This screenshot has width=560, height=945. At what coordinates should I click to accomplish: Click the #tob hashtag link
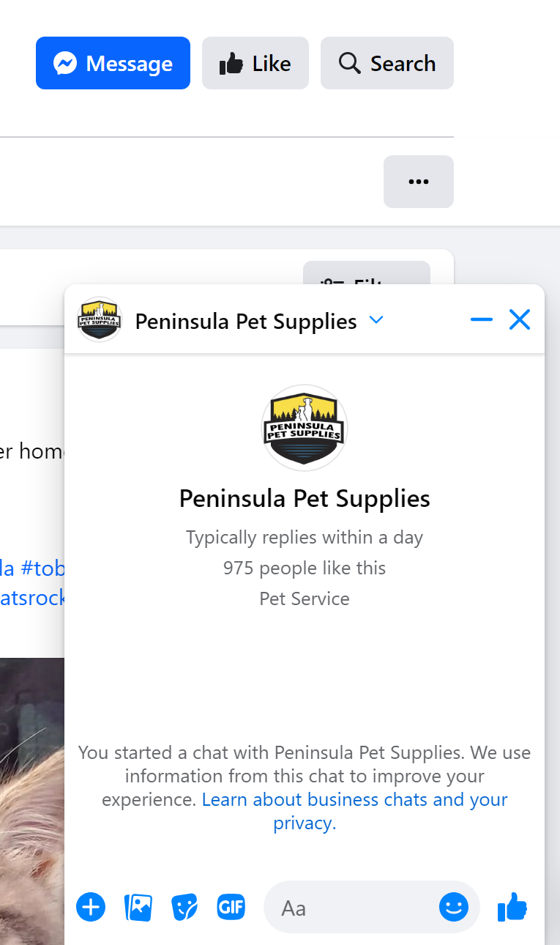[x=53, y=568]
